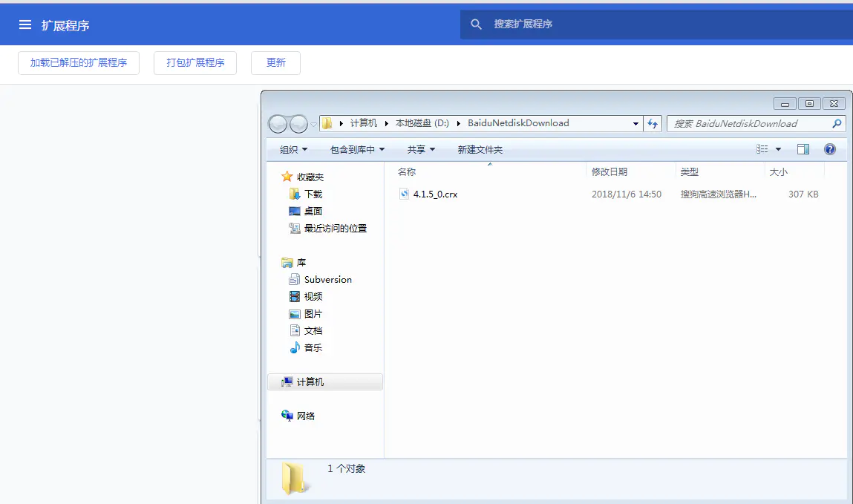The height and width of the screenshot is (504, 853).
Task: Go forward in Explorer navigation
Action: tap(298, 124)
